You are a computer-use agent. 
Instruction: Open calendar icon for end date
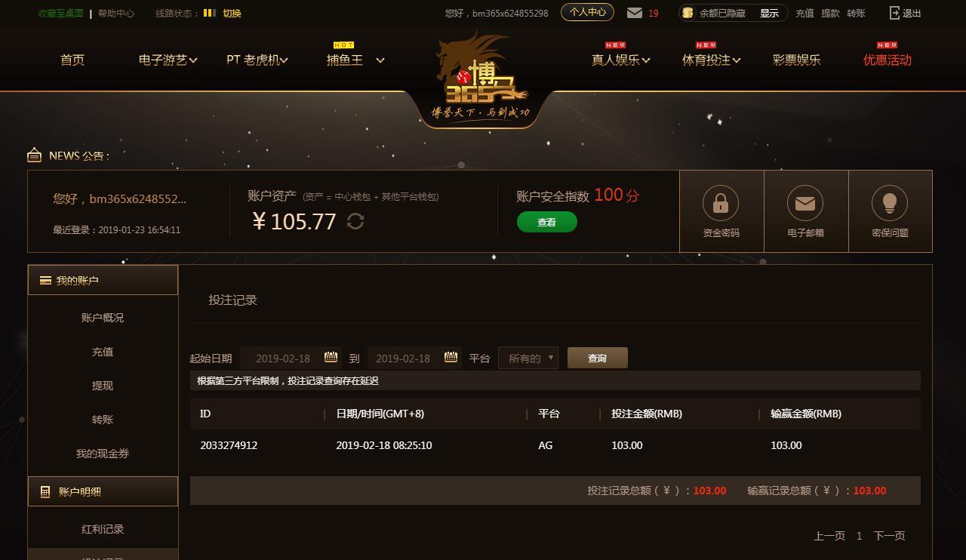tap(451, 357)
